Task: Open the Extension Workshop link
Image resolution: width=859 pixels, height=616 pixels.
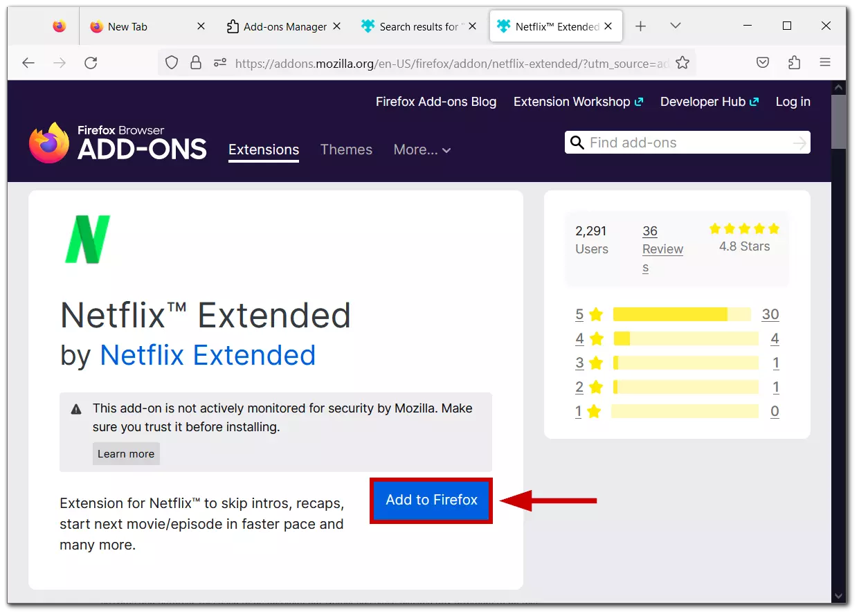Action: point(579,102)
